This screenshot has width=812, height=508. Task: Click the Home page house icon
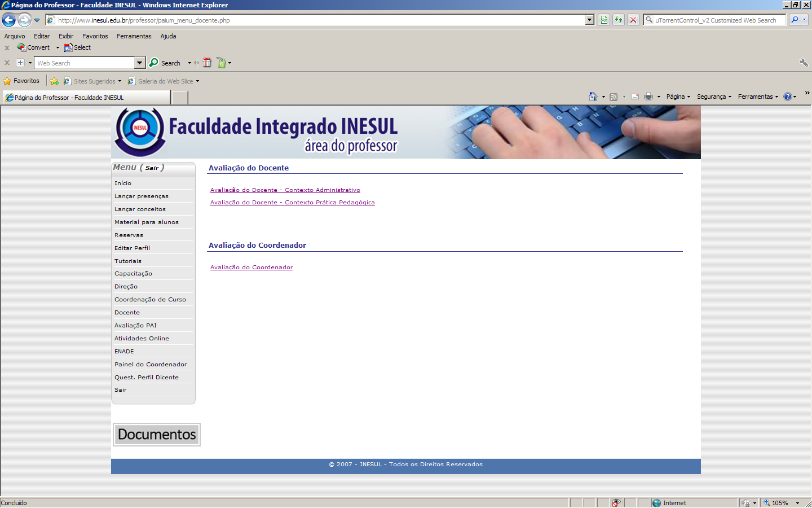pyautogui.click(x=593, y=97)
